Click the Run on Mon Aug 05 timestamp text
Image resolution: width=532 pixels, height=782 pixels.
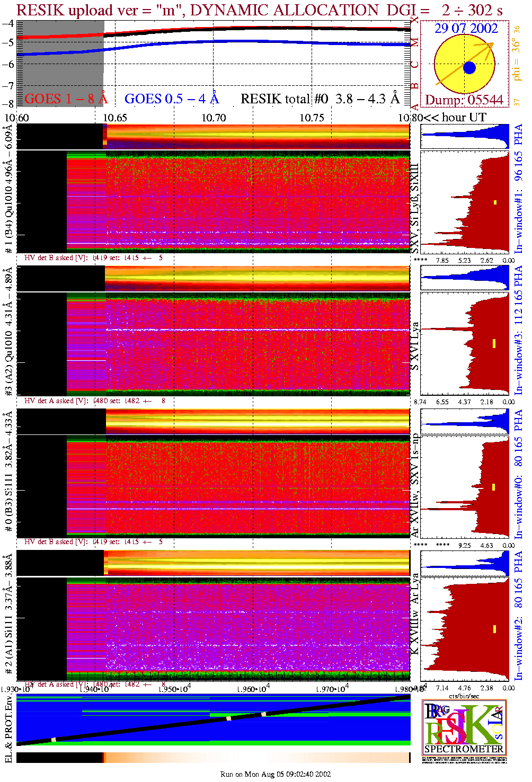275,774
